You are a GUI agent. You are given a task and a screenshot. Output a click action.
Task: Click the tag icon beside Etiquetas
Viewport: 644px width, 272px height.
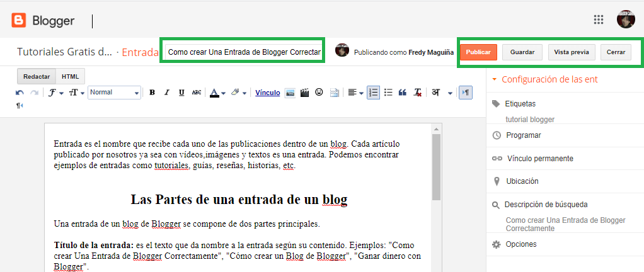click(x=496, y=104)
